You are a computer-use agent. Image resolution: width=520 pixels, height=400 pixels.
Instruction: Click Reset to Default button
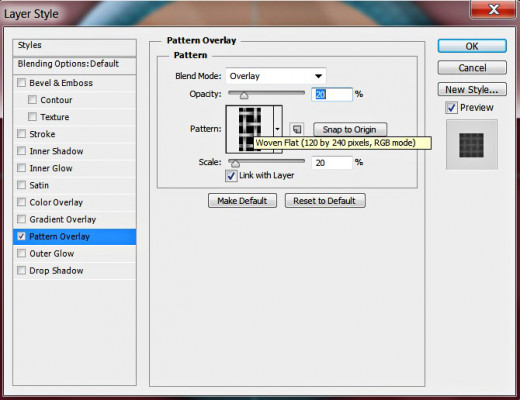point(325,201)
